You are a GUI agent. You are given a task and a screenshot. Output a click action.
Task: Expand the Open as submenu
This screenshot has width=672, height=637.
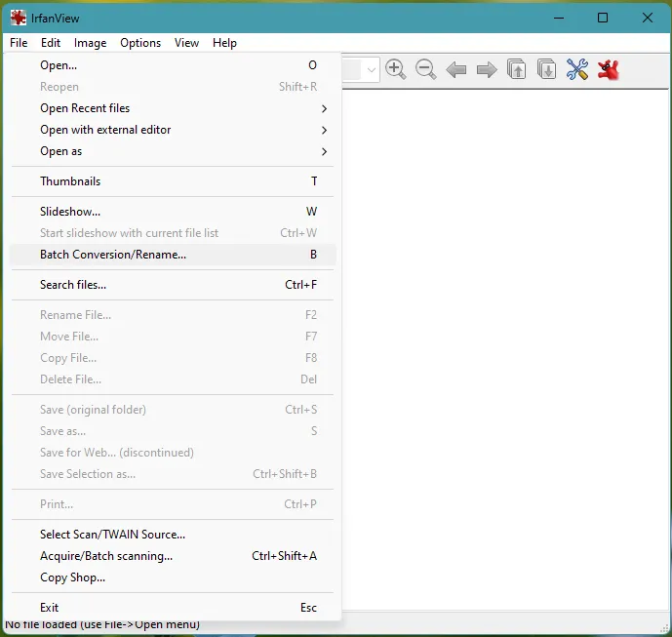pyautogui.click(x=173, y=151)
